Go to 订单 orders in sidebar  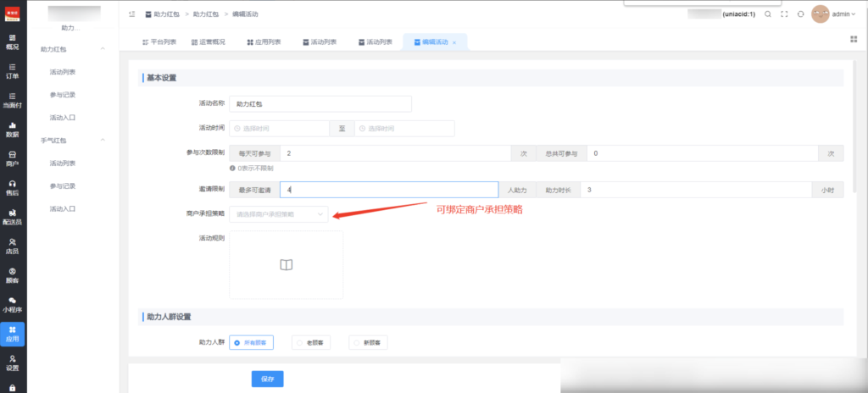13,71
